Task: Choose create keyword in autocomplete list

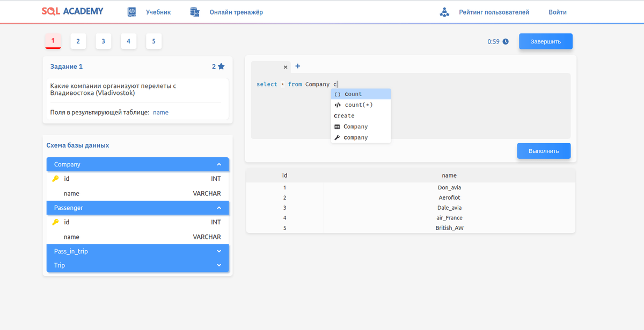Action: [x=361, y=115]
